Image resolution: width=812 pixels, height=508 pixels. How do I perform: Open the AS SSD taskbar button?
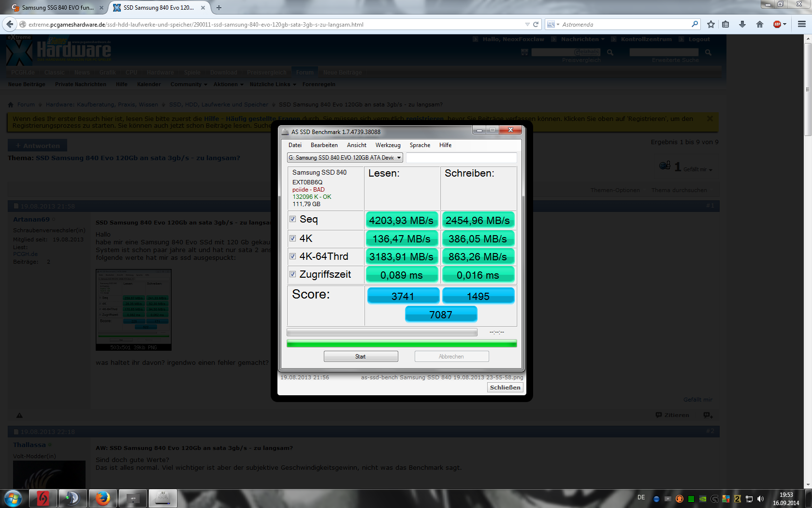click(162, 498)
